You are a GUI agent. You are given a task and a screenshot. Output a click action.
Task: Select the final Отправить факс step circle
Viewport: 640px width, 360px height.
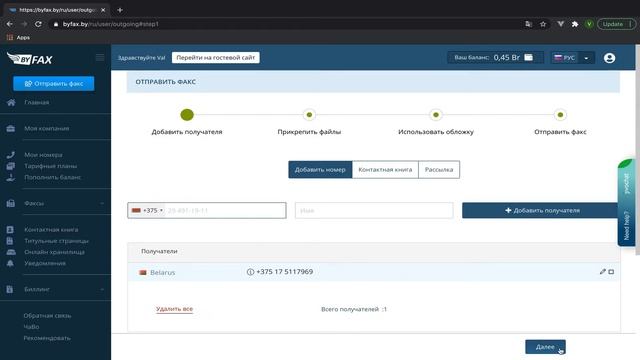click(560, 115)
